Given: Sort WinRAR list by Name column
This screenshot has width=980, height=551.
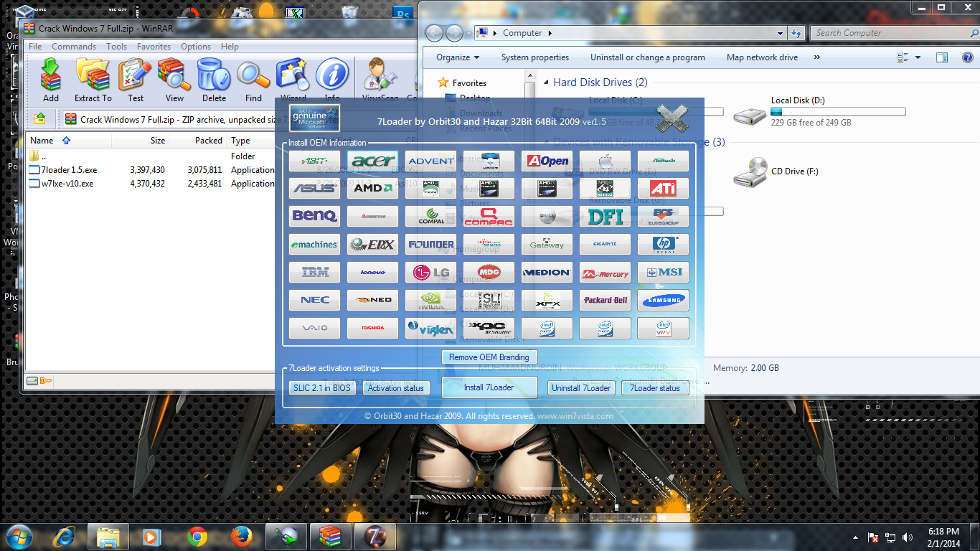Looking at the screenshot, I should tap(68, 141).
